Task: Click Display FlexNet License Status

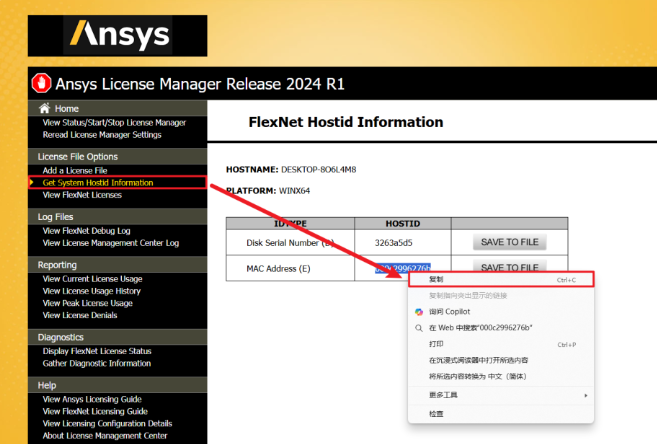Action: (x=97, y=351)
